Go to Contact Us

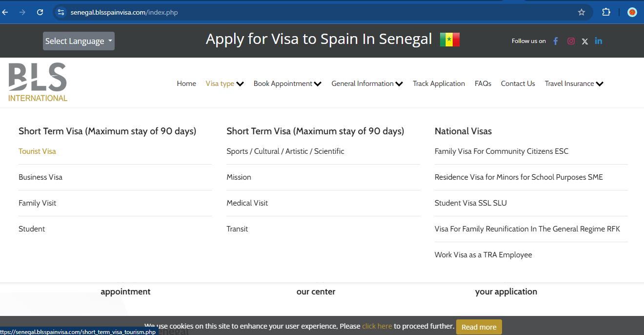(x=518, y=84)
